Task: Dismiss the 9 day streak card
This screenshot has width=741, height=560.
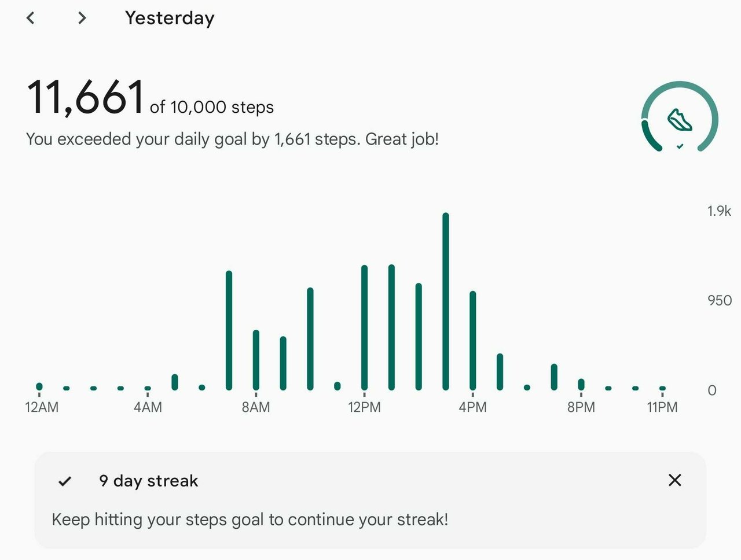Action: (674, 480)
